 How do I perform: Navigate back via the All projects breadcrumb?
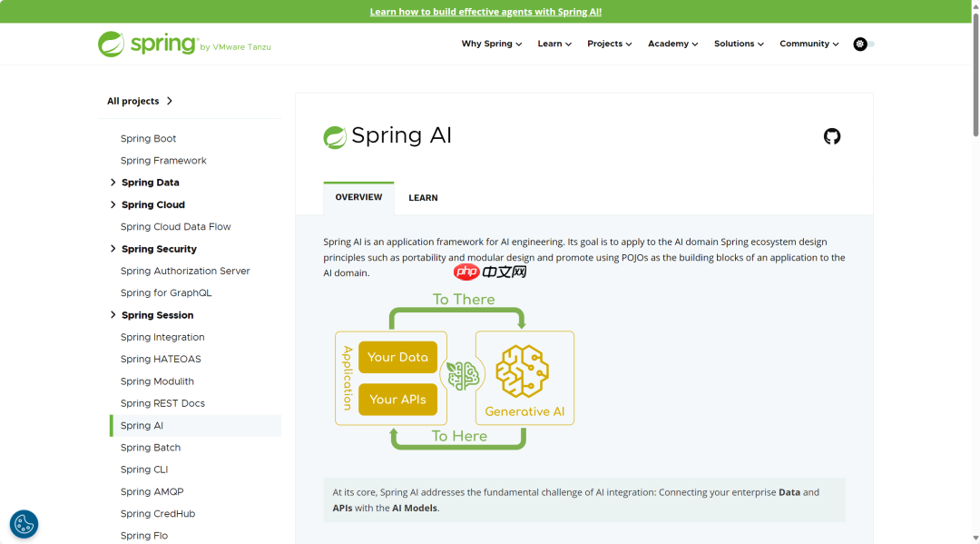pyautogui.click(x=132, y=101)
